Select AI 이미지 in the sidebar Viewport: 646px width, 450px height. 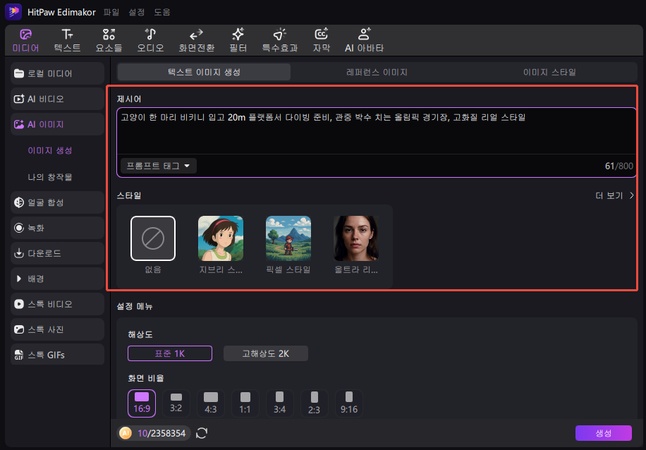coord(57,124)
